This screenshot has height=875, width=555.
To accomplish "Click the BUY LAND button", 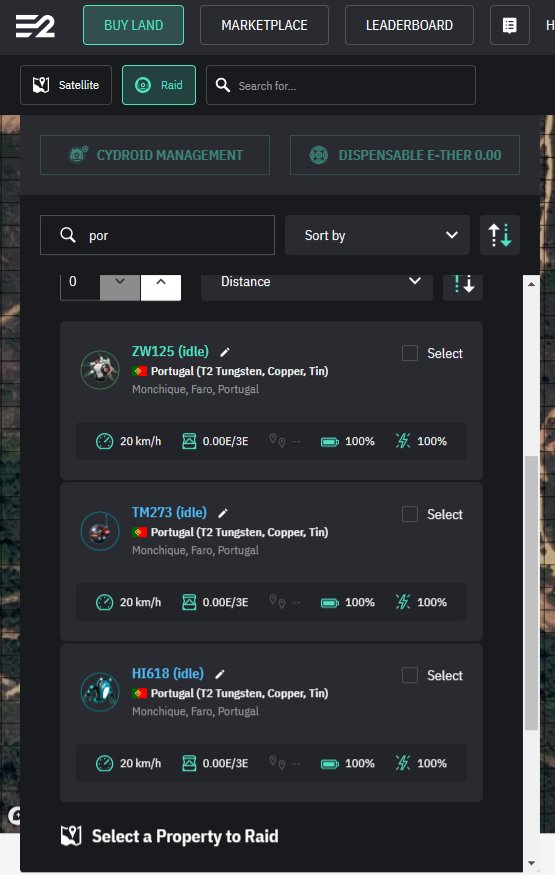I will [x=133, y=25].
